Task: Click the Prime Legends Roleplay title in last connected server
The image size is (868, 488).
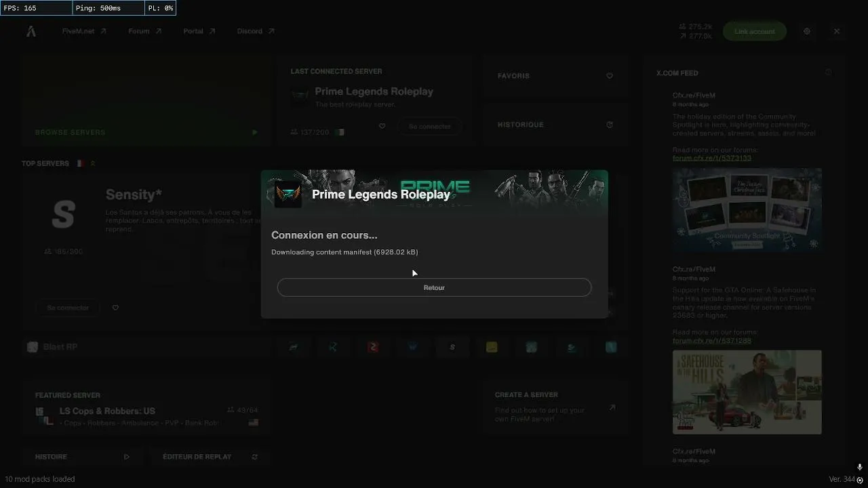Action: coord(374,91)
